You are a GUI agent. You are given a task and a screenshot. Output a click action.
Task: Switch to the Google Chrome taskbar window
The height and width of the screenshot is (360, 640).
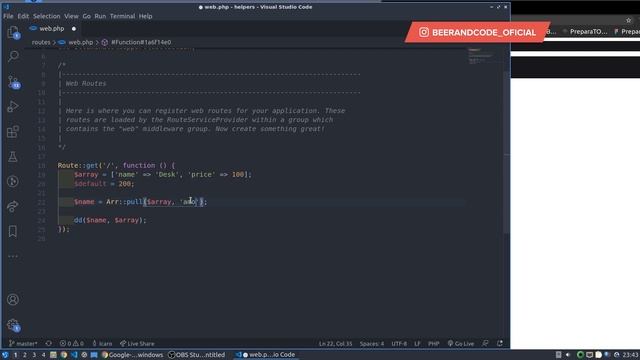(x=132, y=355)
